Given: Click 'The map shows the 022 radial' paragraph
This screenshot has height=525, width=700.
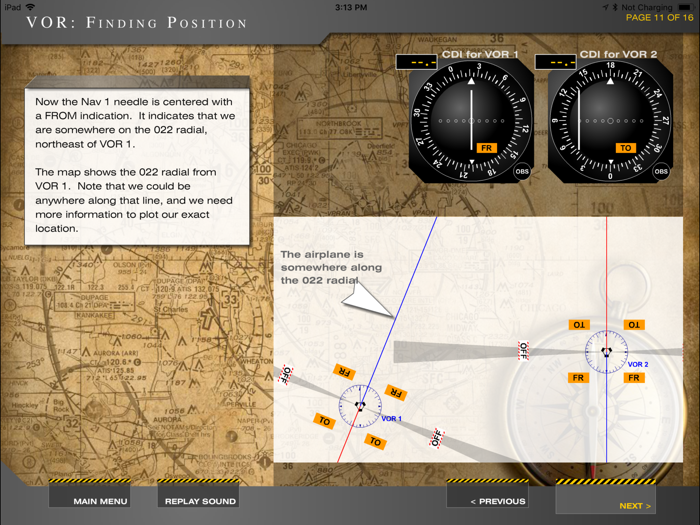Looking at the screenshot, I should [134, 200].
